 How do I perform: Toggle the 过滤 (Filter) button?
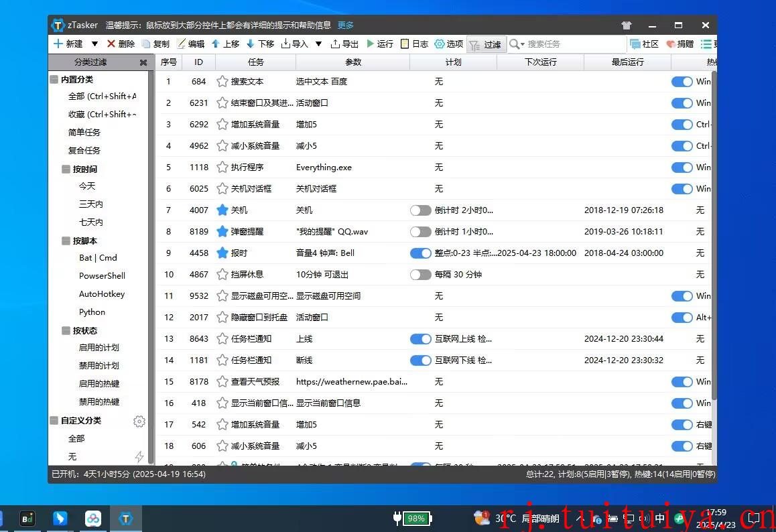(487, 44)
